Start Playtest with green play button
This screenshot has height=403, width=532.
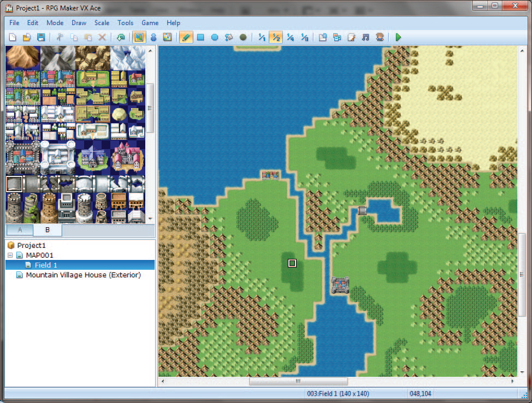coord(398,37)
